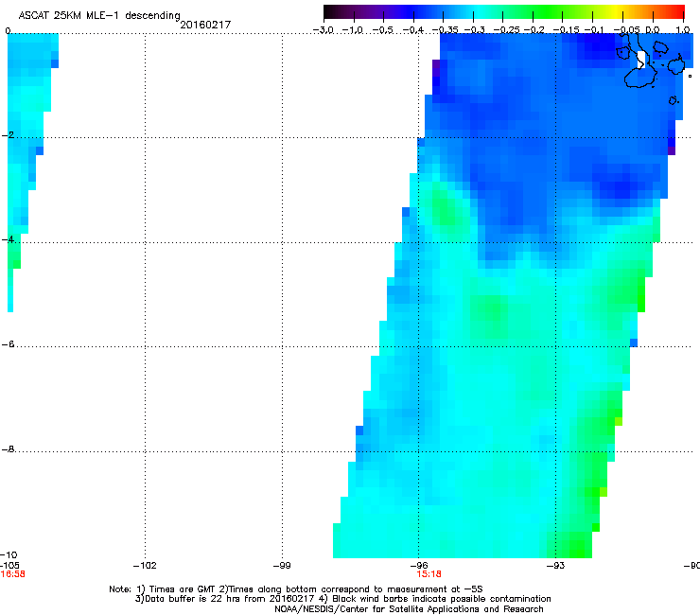Screen dimensions: 700x615
Task: Click the red time stamp 16:58
Action: 12,574
